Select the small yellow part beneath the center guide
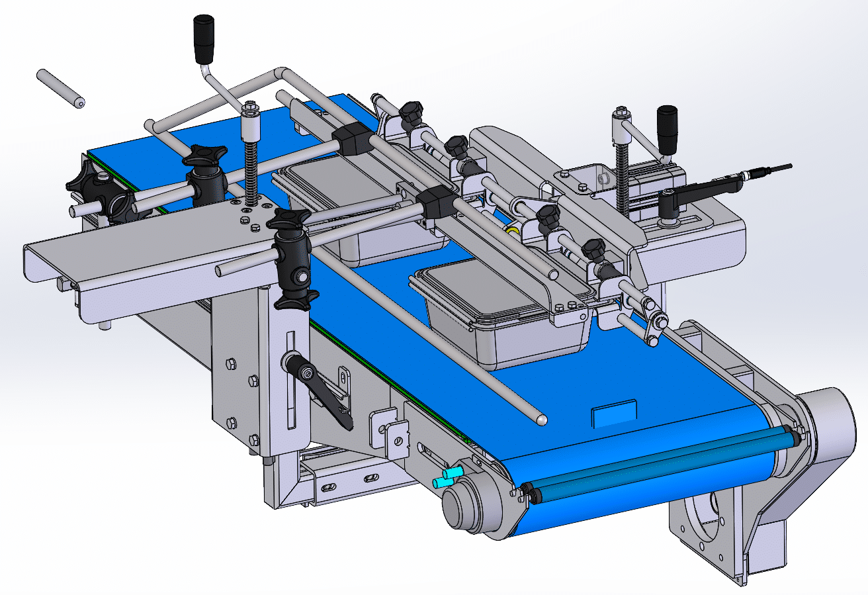This screenshot has height=595, width=868. 511,230
